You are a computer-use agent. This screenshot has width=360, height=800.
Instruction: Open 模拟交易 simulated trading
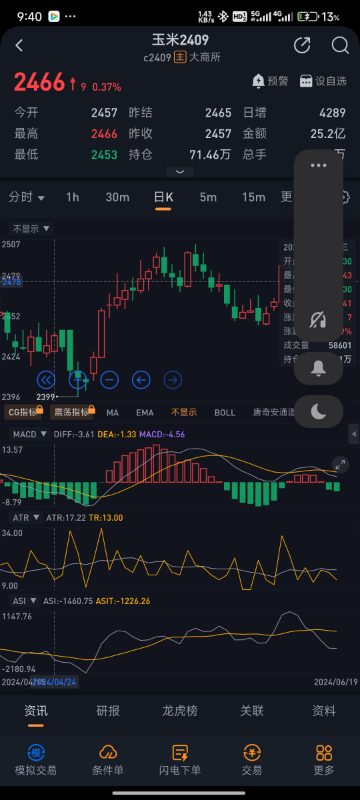coord(35,760)
